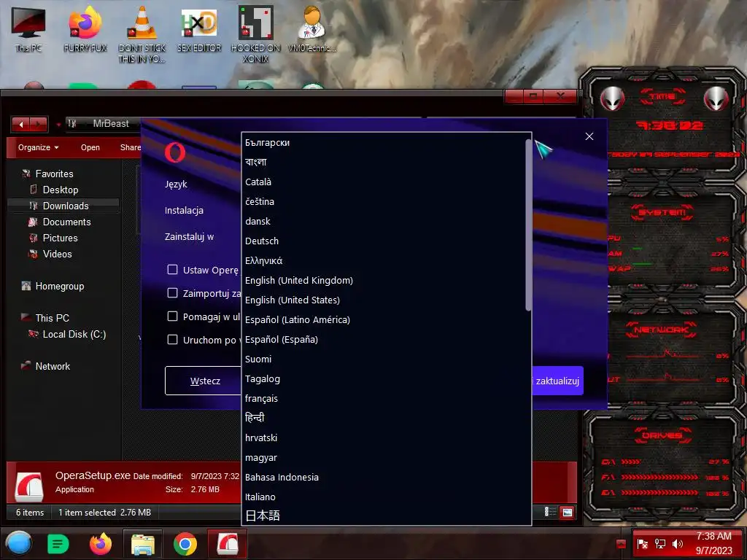Click the volume speaker tray icon
This screenshot has height=560, width=747.
(678, 544)
